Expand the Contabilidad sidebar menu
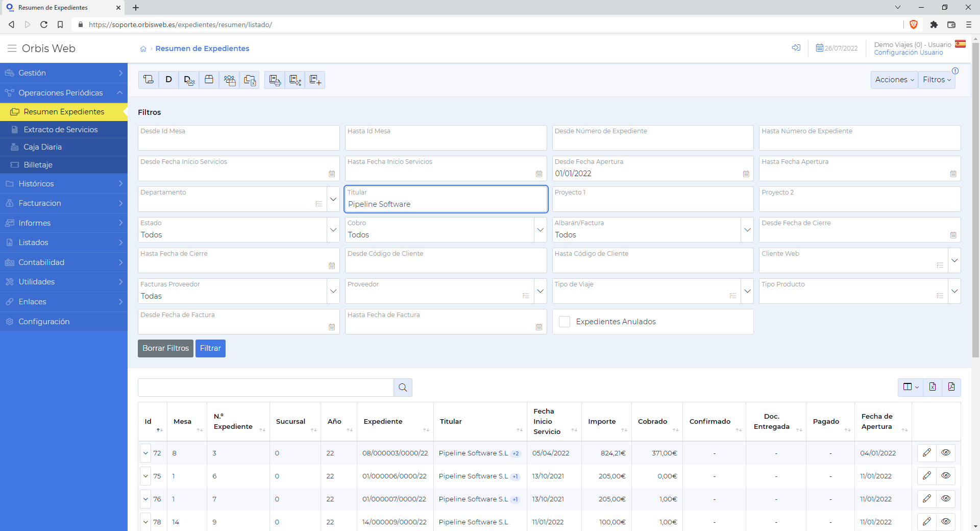The image size is (980, 531). pyautogui.click(x=64, y=262)
